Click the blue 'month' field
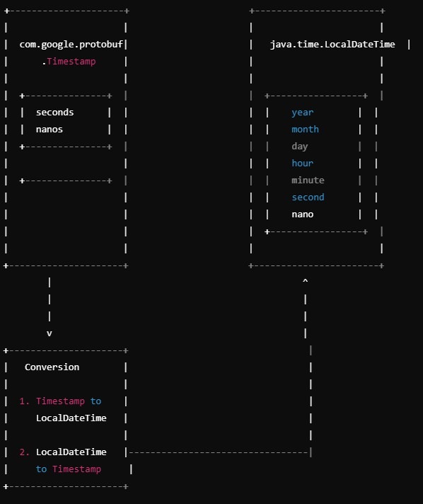 coord(305,130)
